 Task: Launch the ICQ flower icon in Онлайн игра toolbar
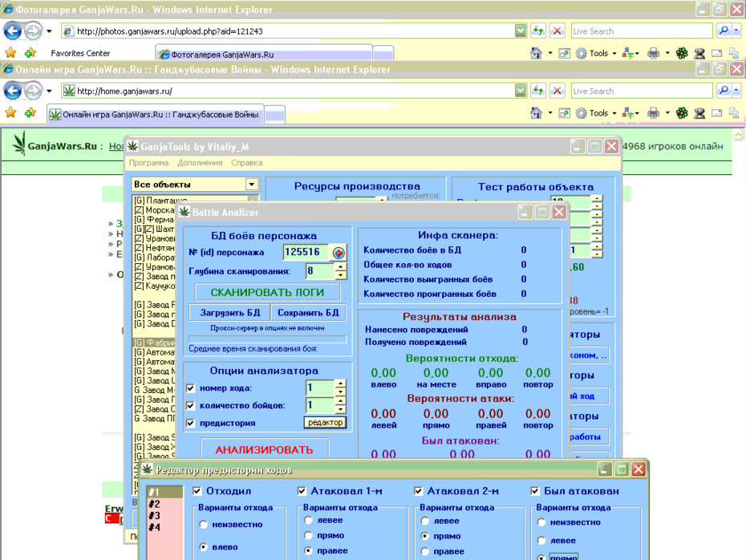pyautogui.click(x=682, y=113)
